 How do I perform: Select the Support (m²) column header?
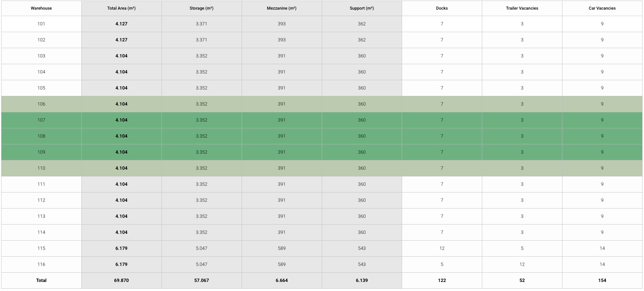[x=362, y=8]
